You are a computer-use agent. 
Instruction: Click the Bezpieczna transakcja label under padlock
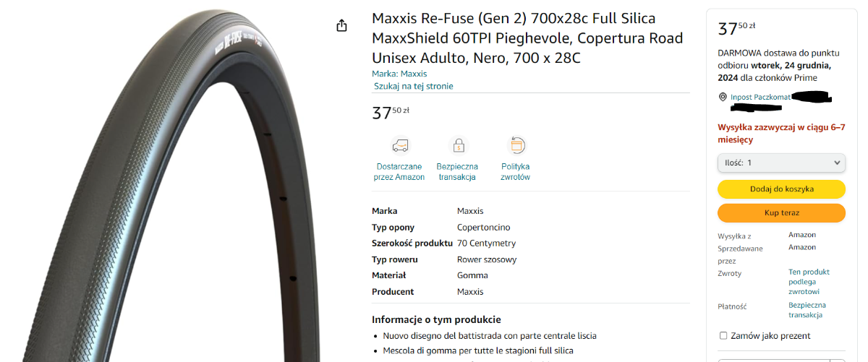click(459, 172)
